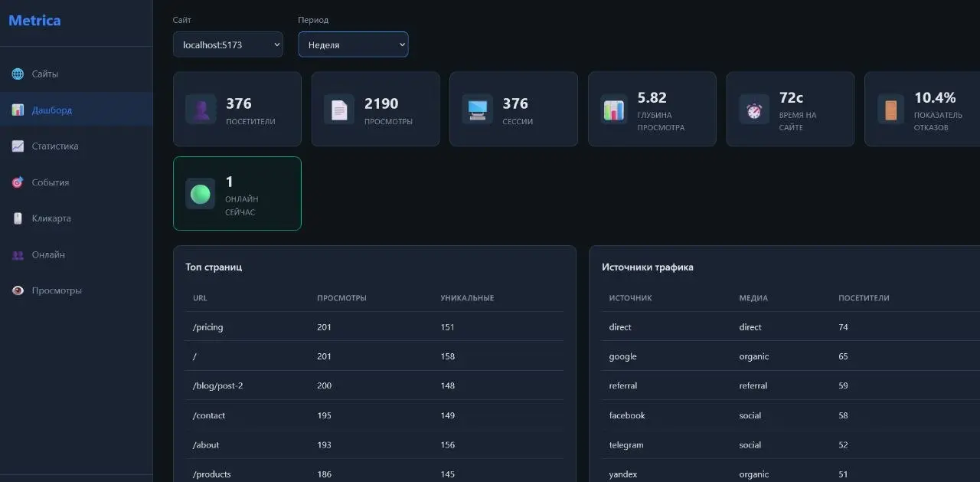Click the /contact URL row
Viewport: 980px width, 482px height.
[374, 415]
